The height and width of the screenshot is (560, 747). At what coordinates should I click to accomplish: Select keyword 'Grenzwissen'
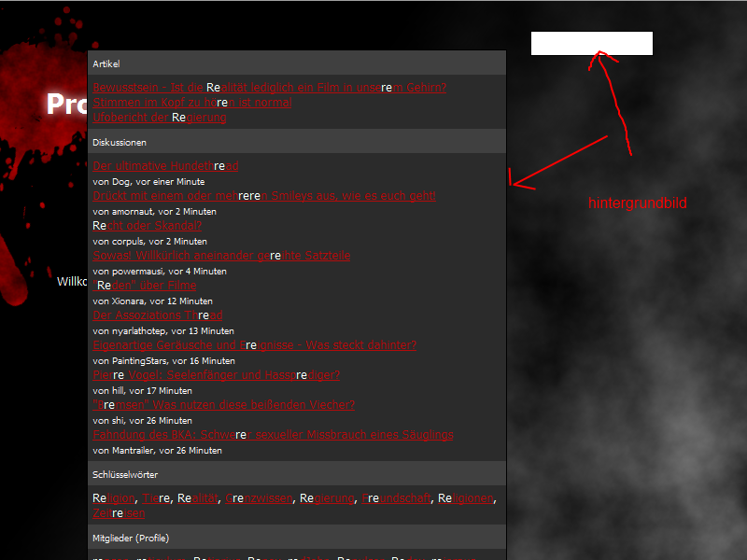pyautogui.click(x=259, y=498)
